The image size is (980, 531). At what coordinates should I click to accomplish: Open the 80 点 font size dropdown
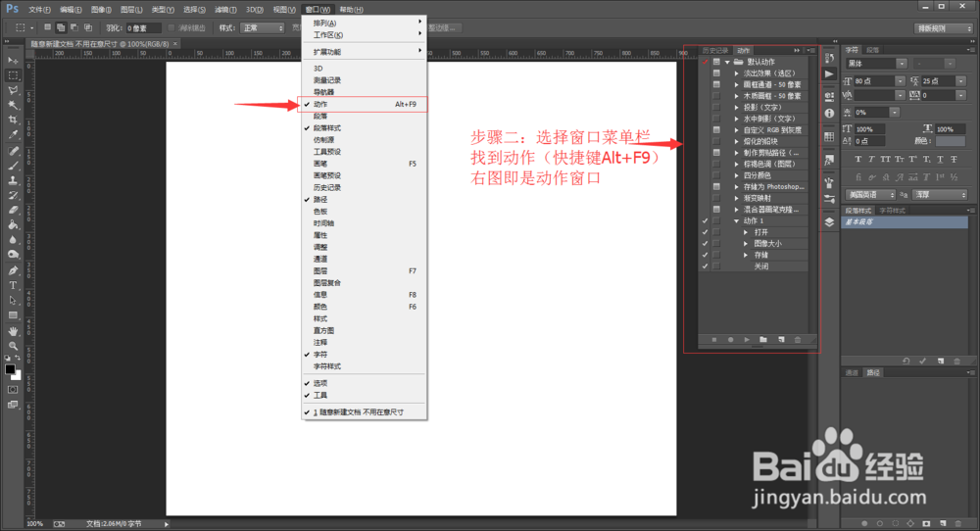click(x=900, y=81)
